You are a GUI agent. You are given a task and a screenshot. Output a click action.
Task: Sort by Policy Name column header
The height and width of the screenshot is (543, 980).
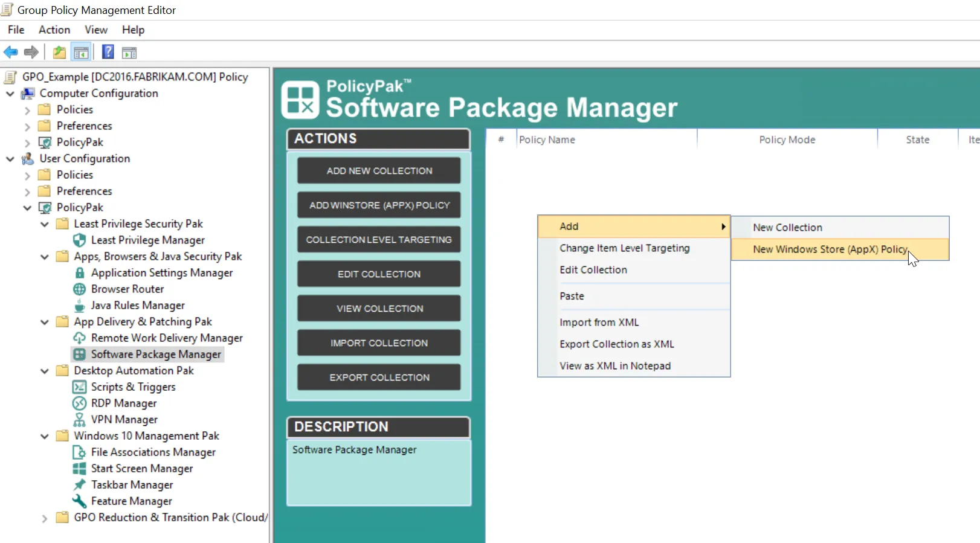pyautogui.click(x=607, y=140)
